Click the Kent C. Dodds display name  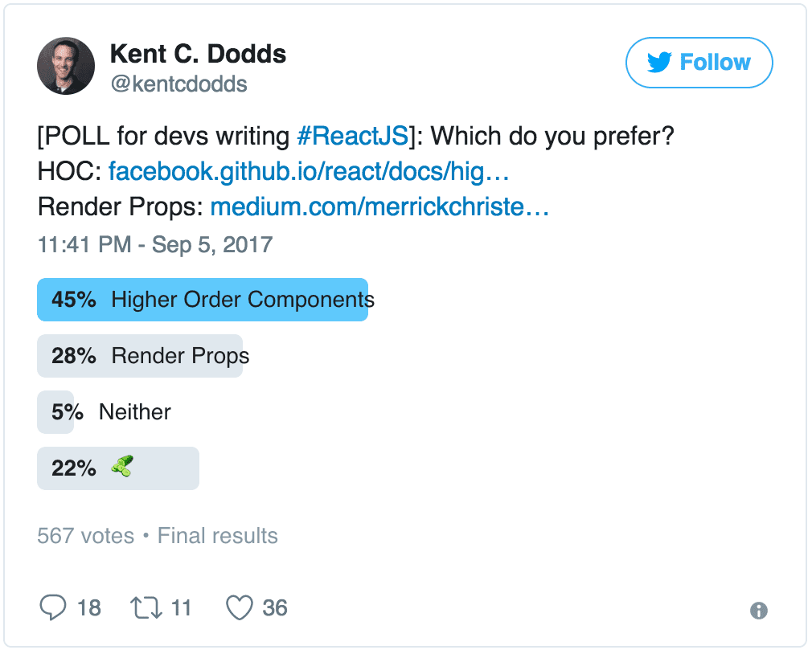click(x=198, y=54)
